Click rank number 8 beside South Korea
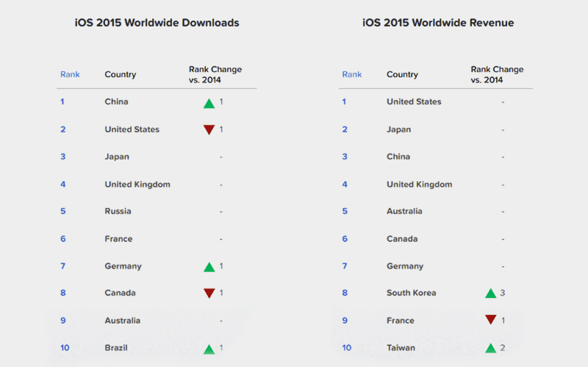 click(345, 293)
